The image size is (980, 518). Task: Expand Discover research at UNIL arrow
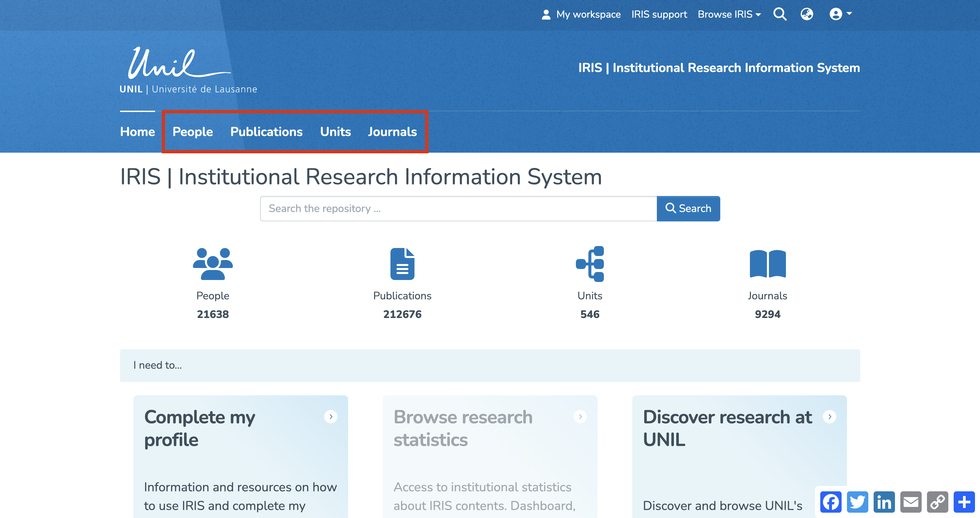pyautogui.click(x=829, y=416)
